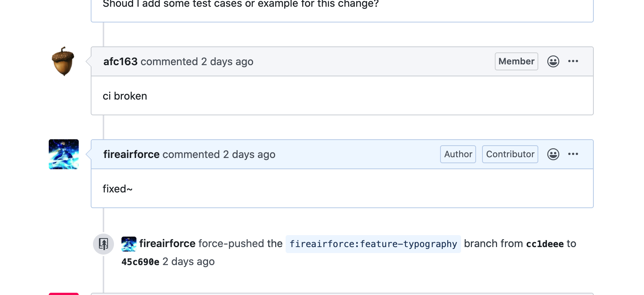Click fireairforce's large avatar beside comment
644x295 pixels.
tap(64, 154)
